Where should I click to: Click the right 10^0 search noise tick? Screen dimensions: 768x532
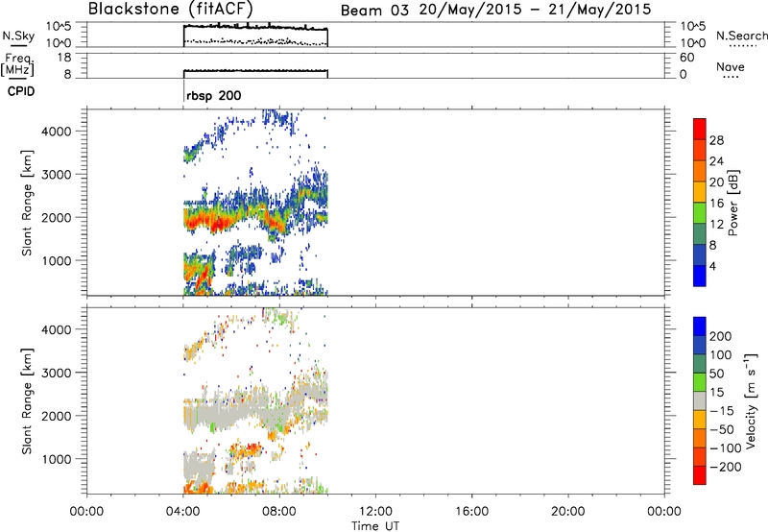click(692, 43)
